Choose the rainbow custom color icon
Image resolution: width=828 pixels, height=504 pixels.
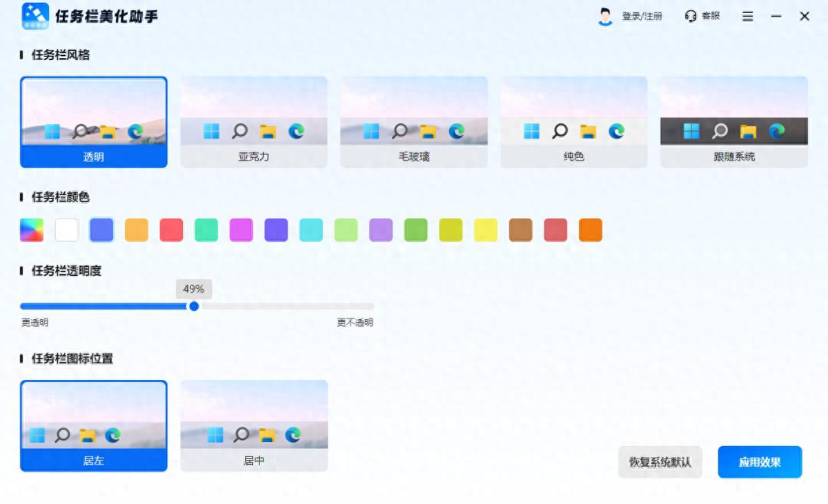[32, 230]
